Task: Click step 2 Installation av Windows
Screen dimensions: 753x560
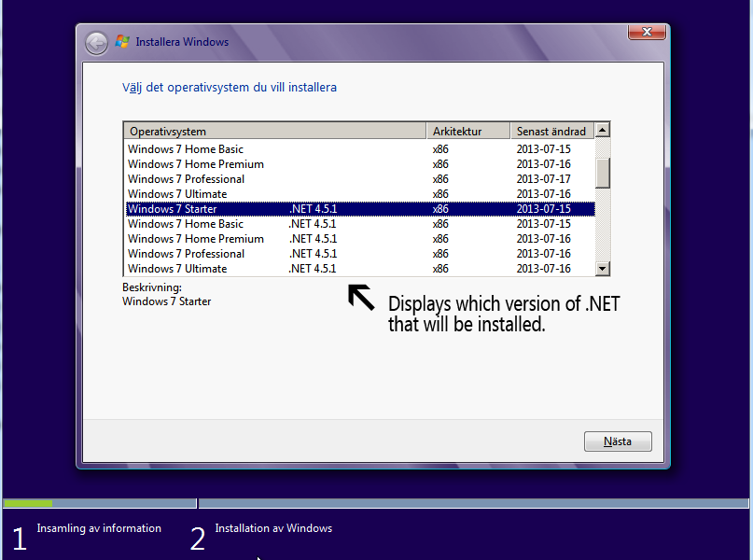Action: [273, 528]
